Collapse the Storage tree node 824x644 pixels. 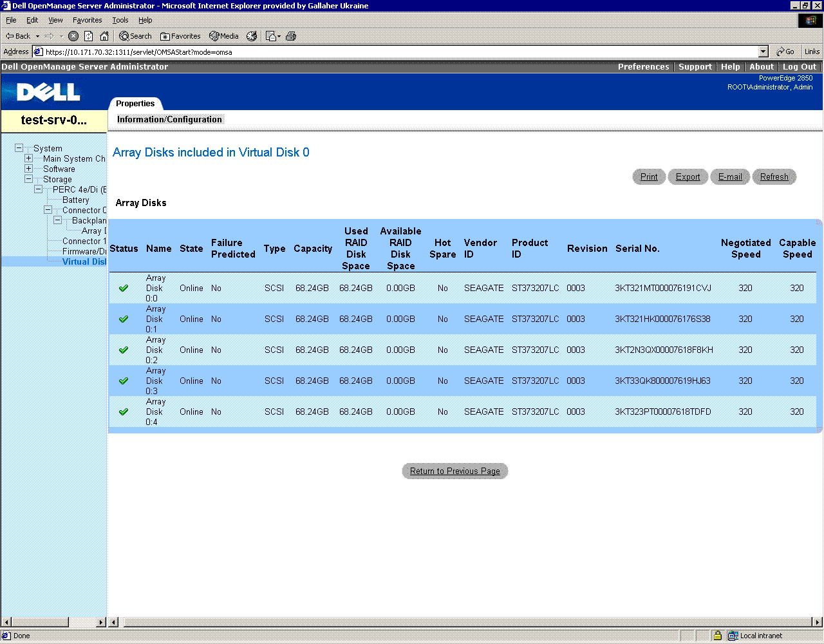[x=28, y=179]
